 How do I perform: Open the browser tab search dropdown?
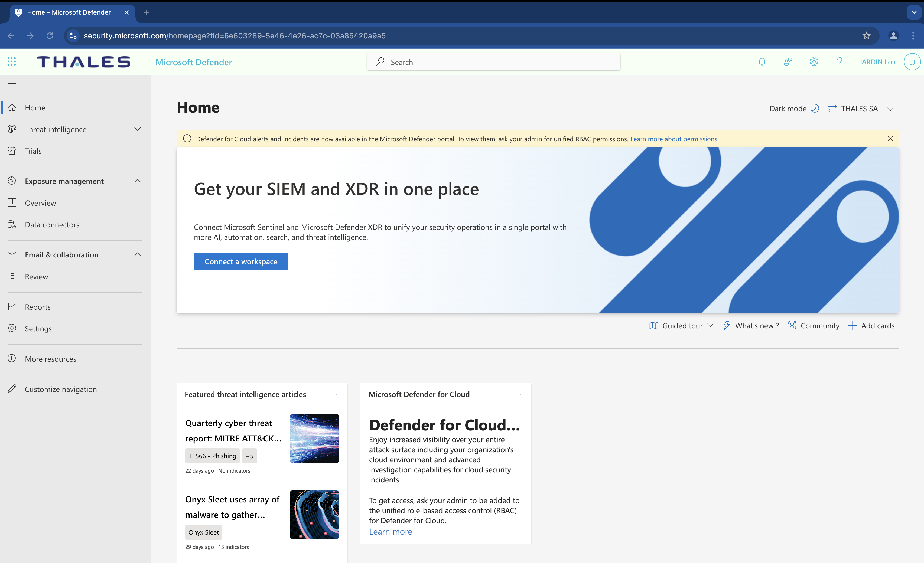pyautogui.click(x=914, y=12)
